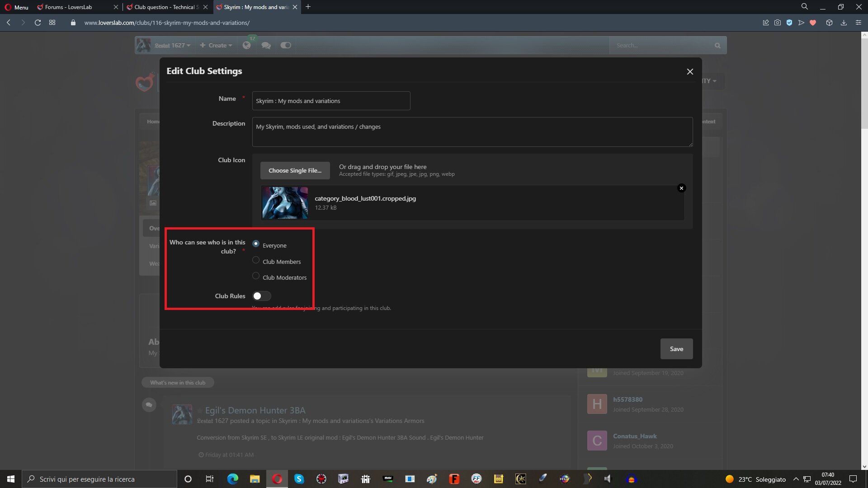868x488 pixels.
Task: Open the pinboards icon in address bar
Action: pyautogui.click(x=766, y=23)
